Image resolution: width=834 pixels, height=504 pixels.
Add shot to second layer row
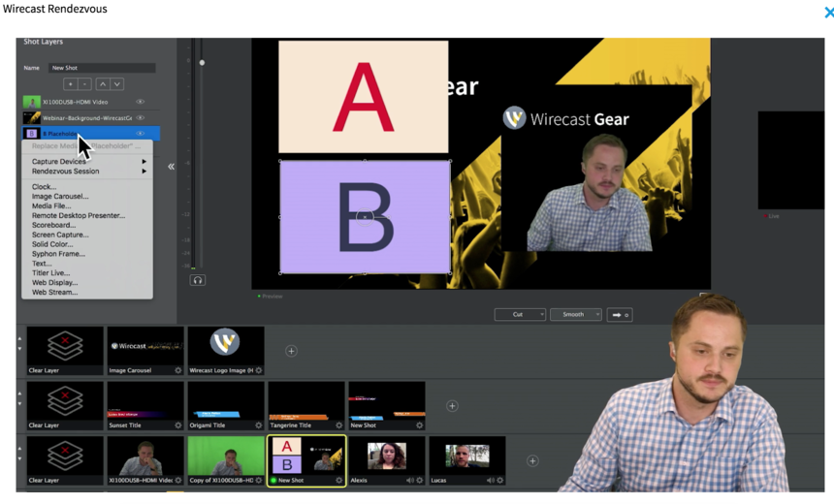pyautogui.click(x=452, y=406)
